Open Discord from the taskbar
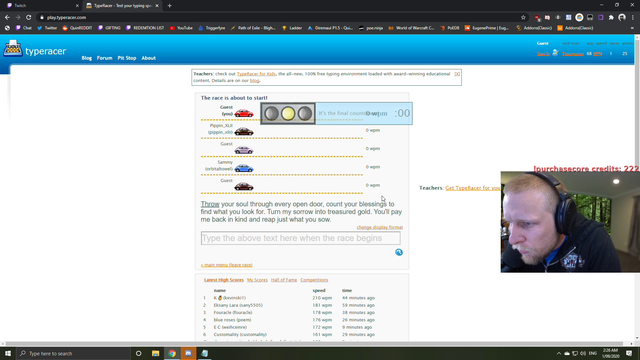Image resolution: width=640 pixels, height=360 pixels. (188, 353)
